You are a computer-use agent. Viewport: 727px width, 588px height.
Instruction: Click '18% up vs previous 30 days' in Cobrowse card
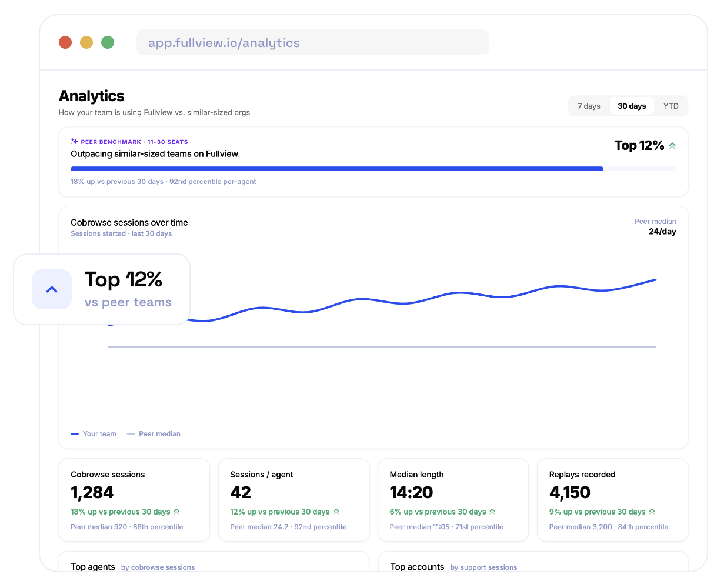pyautogui.click(x=121, y=512)
